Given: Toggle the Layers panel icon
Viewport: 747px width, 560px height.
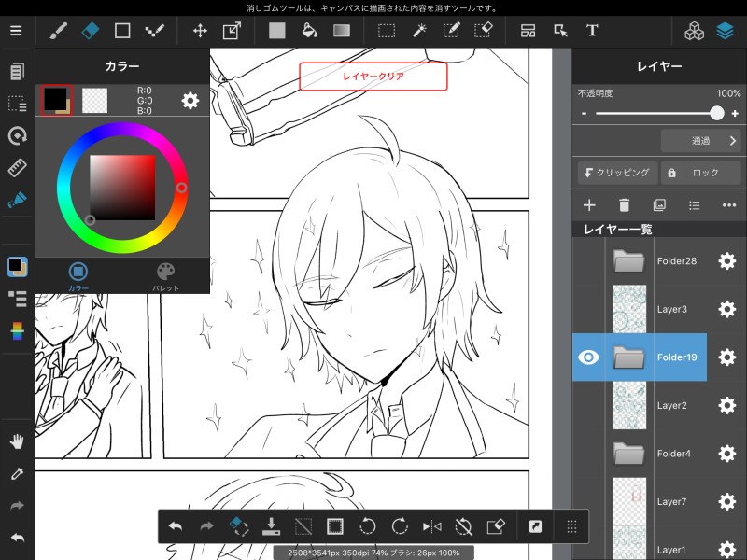Looking at the screenshot, I should click(x=725, y=31).
